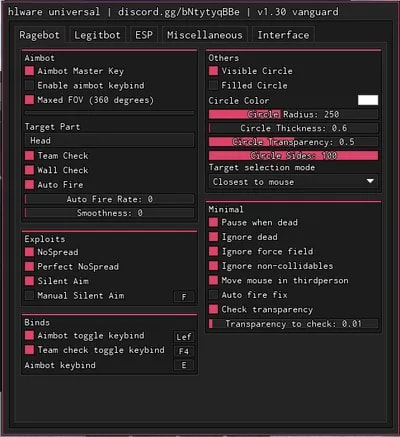Click the F keybind button for Manual Silent Aim
400x437 pixels.
point(184,297)
